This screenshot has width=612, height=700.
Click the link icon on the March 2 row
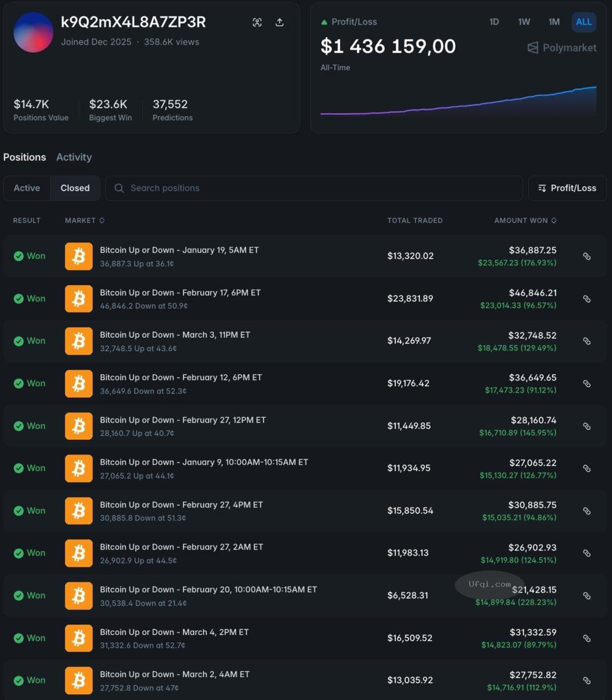pos(586,680)
